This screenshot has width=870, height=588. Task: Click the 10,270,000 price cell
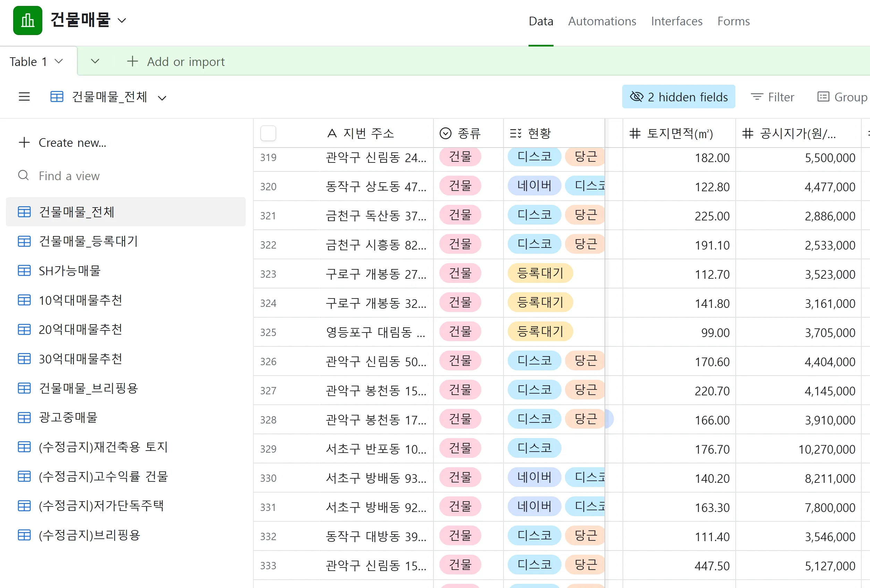click(798, 449)
